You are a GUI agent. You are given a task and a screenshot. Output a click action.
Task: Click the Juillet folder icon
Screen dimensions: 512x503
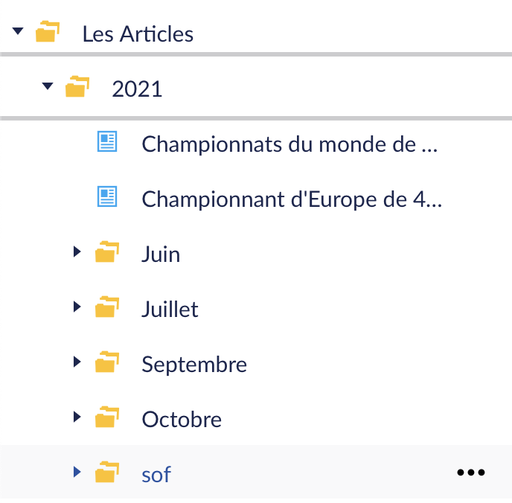(107, 307)
